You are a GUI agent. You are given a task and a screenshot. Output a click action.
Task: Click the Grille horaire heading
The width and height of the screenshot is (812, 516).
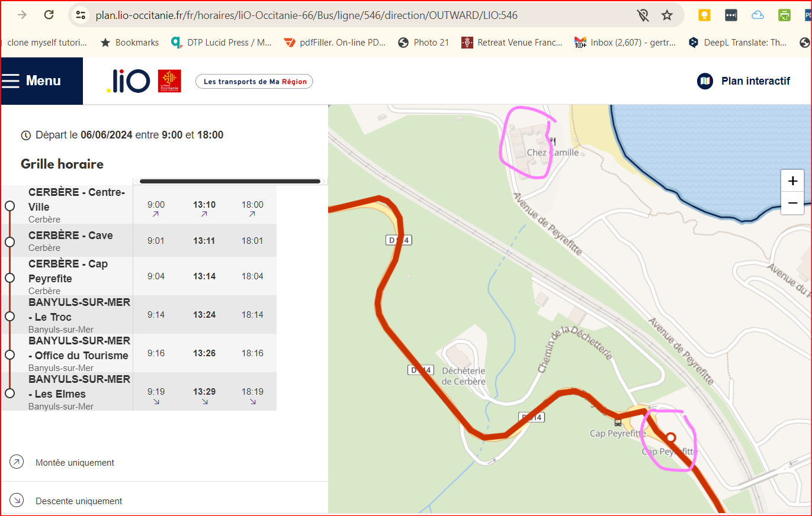tap(62, 164)
